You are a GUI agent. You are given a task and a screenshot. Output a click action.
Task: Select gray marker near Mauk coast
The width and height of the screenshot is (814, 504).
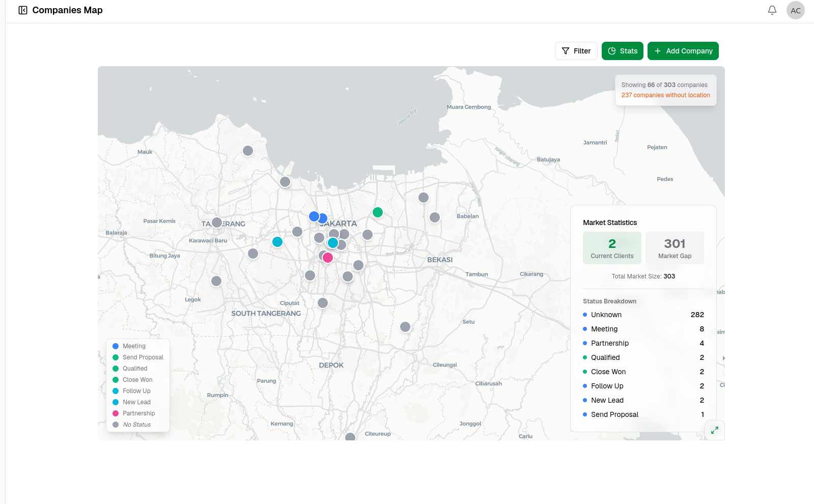(248, 151)
